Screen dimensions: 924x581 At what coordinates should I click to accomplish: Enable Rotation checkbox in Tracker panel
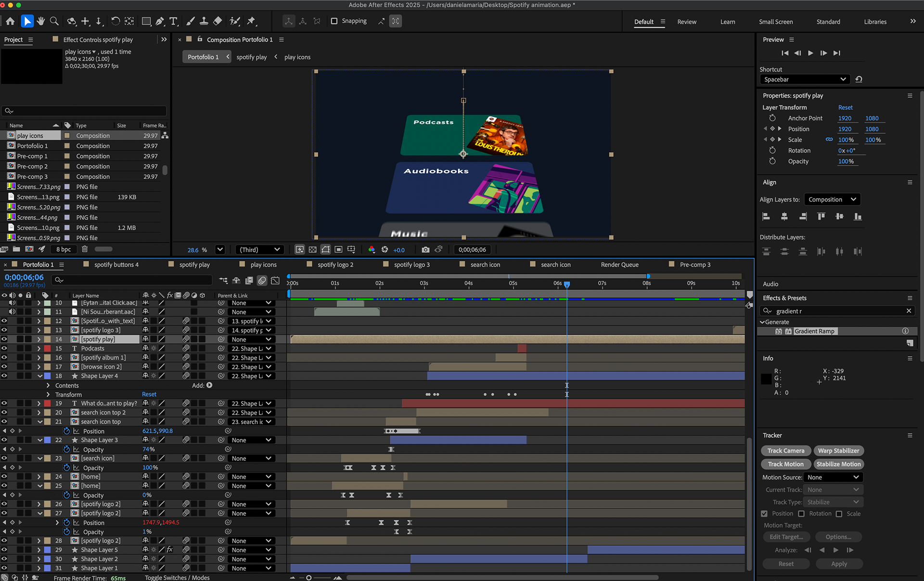point(801,514)
